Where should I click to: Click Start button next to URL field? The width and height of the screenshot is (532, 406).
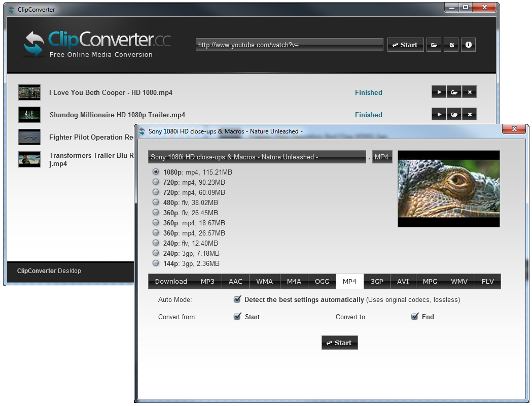(405, 45)
